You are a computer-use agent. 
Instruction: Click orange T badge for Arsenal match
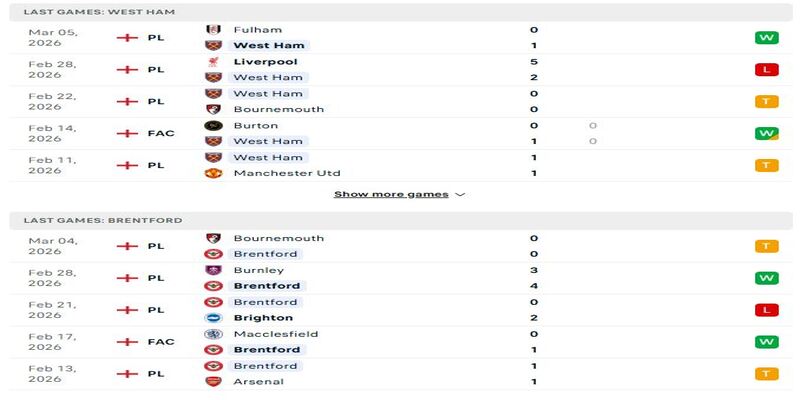tap(766, 374)
